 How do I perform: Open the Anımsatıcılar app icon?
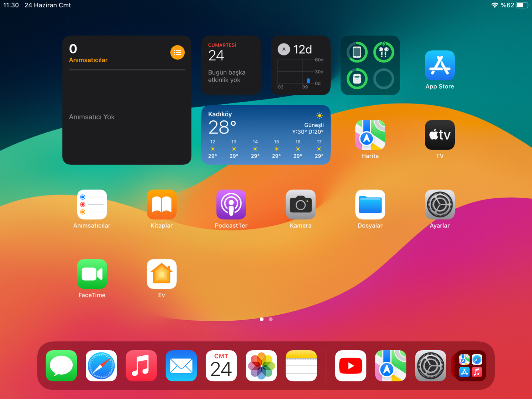[x=92, y=204]
